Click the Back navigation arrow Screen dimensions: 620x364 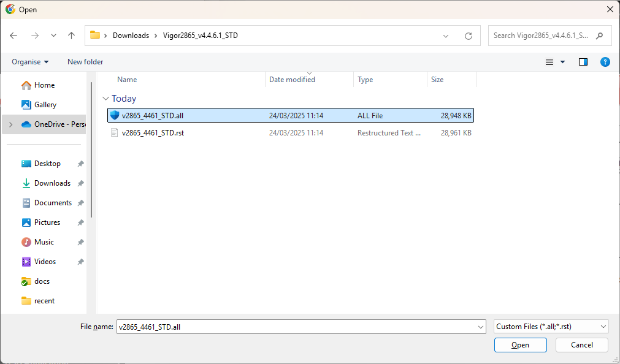(x=14, y=36)
